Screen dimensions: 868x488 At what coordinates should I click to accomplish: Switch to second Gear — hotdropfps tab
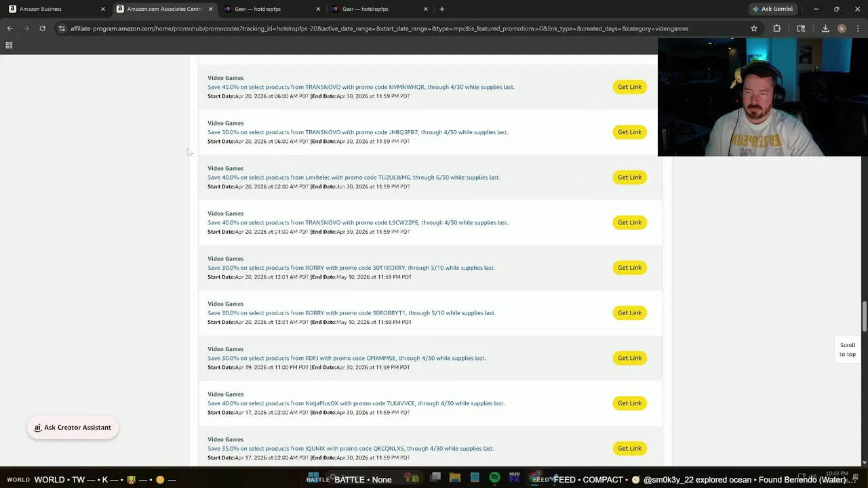coord(378,9)
